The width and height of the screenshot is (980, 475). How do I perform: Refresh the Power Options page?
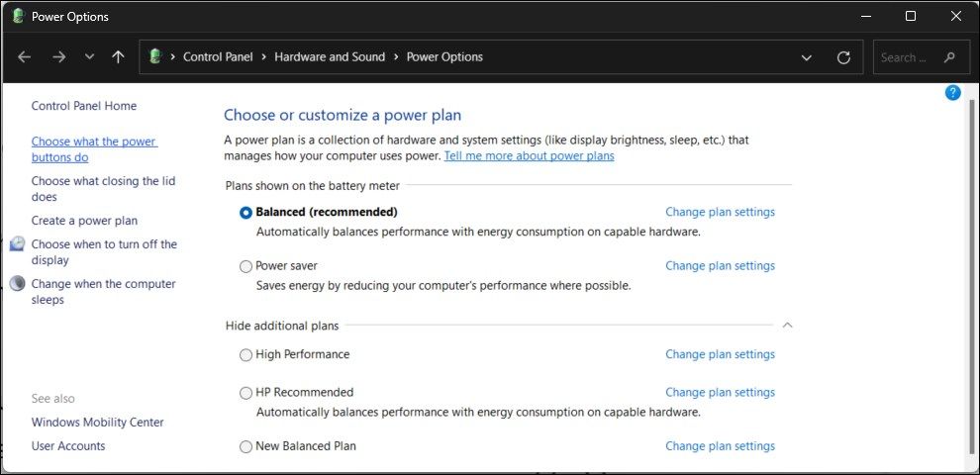(843, 57)
